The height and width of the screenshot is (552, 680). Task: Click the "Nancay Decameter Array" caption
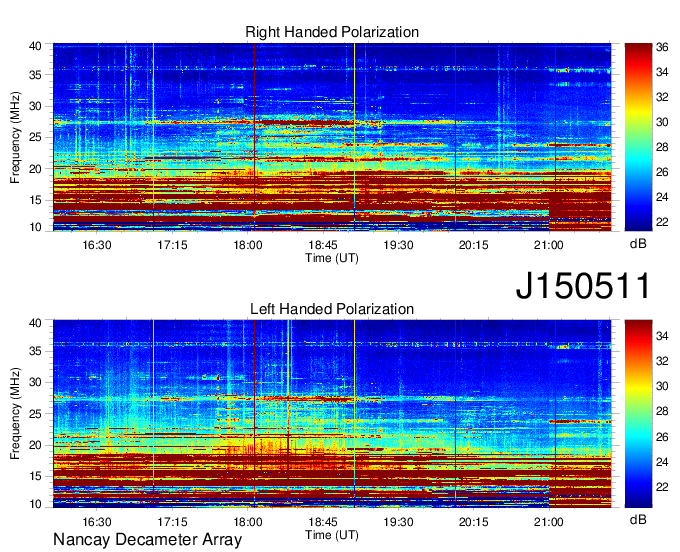(147, 540)
